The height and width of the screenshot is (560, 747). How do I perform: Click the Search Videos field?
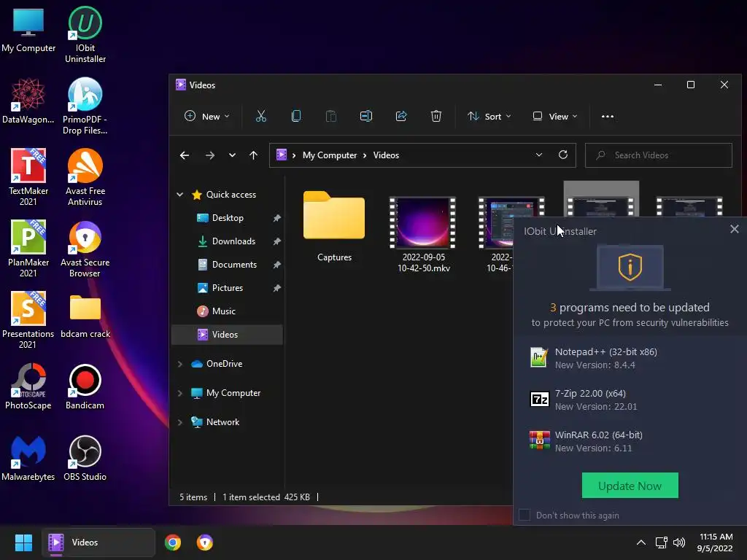tap(659, 155)
